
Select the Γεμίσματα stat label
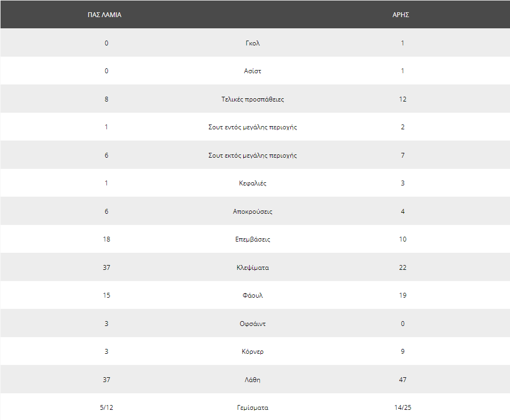(253, 407)
